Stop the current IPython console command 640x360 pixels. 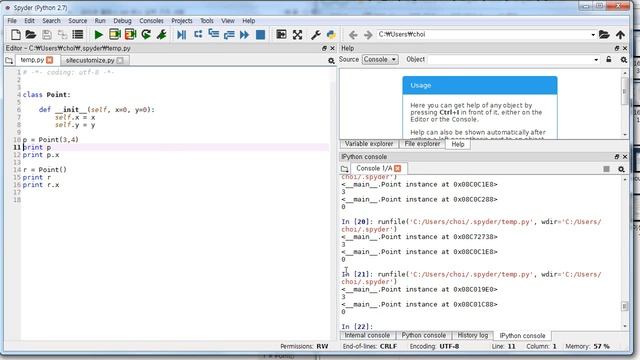click(x=607, y=169)
